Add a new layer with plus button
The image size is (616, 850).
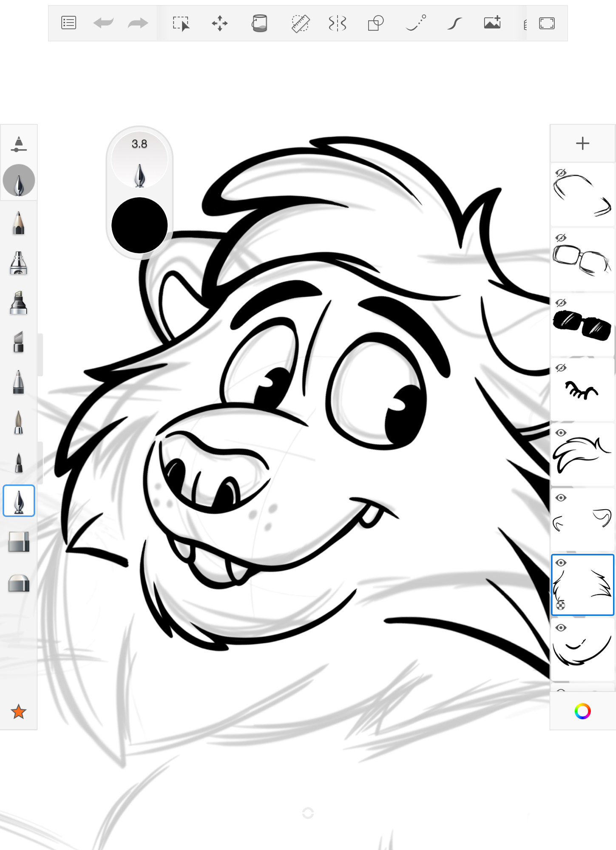tap(582, 143)
